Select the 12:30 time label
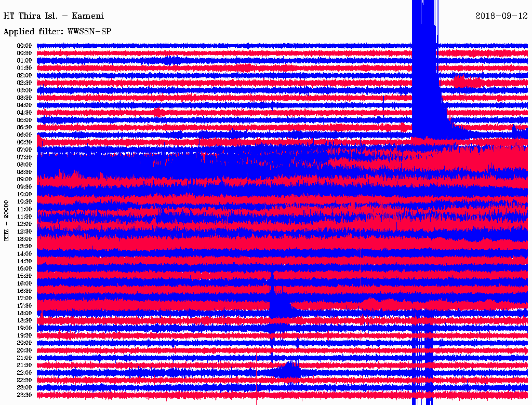The width and height of the screenshot is (532, 405). pyautogui.click(x=24, y=232)
